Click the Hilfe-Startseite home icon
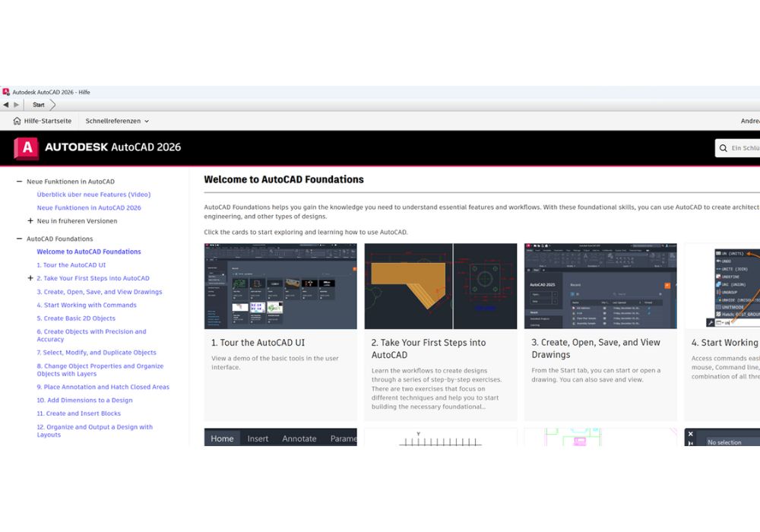760x532 pixels. 17,121
